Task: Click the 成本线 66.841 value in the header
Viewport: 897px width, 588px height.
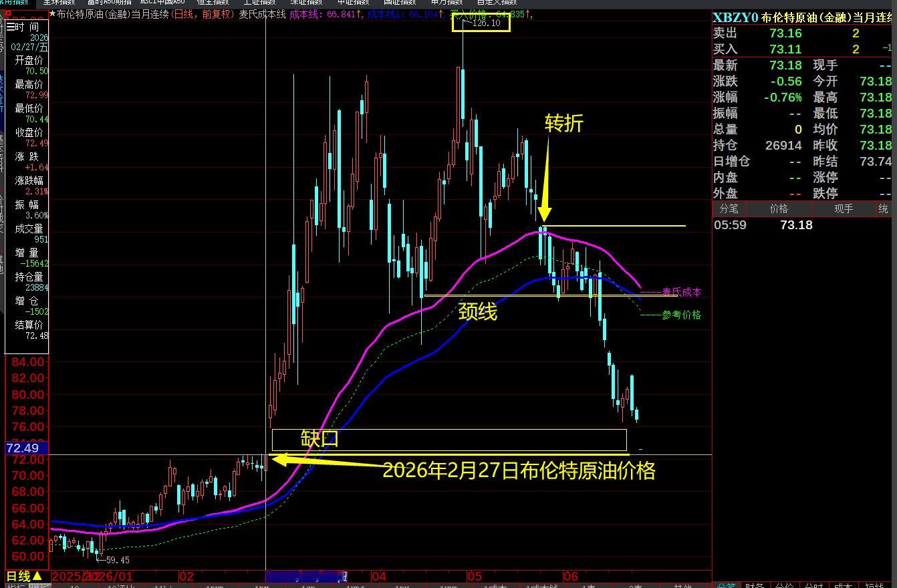Action: coord(327,14)
